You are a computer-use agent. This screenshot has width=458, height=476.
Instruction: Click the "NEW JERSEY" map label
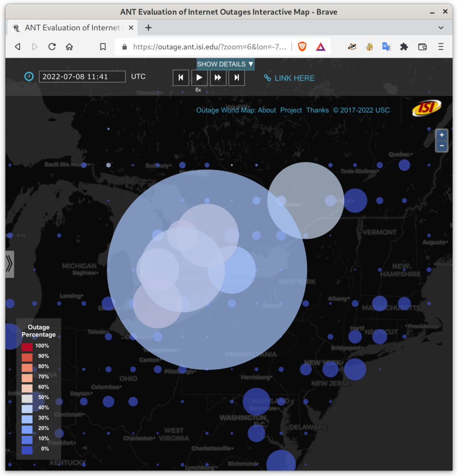[x=333, y=383]
